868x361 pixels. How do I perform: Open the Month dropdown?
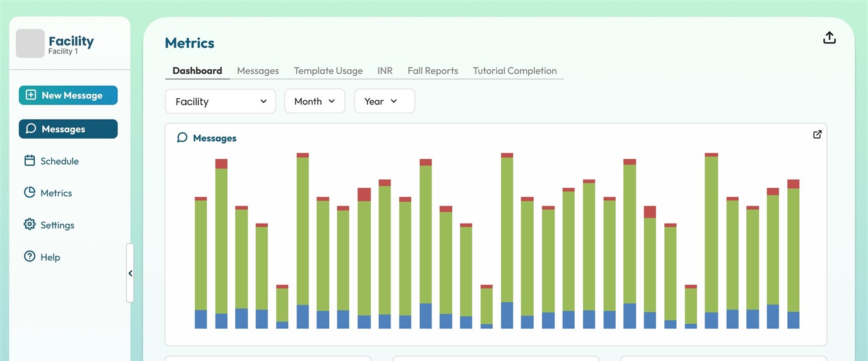pyautogui.click(x=315, y=101)
